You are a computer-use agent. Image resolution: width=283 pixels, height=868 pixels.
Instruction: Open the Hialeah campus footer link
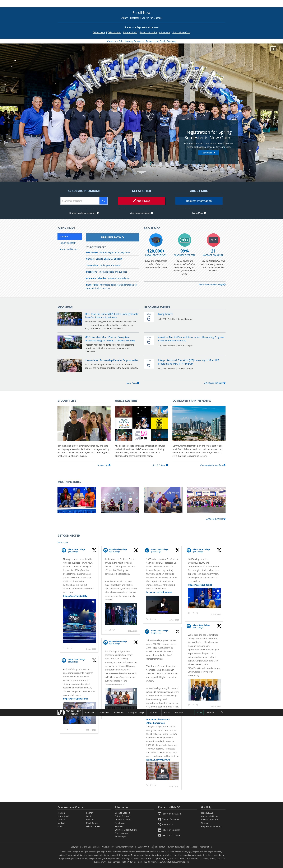pyautogui.click(x=61, y=813)
